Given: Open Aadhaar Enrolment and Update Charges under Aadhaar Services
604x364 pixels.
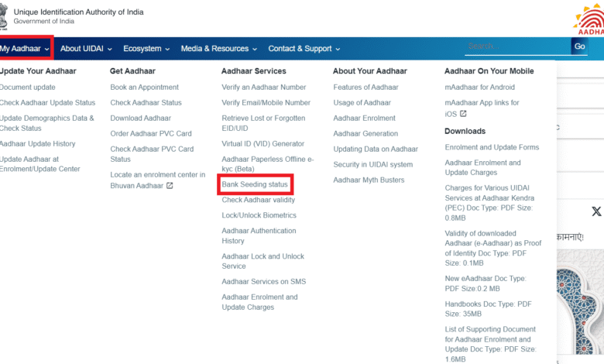Looking at the screenshot, I should pos(259,302).
